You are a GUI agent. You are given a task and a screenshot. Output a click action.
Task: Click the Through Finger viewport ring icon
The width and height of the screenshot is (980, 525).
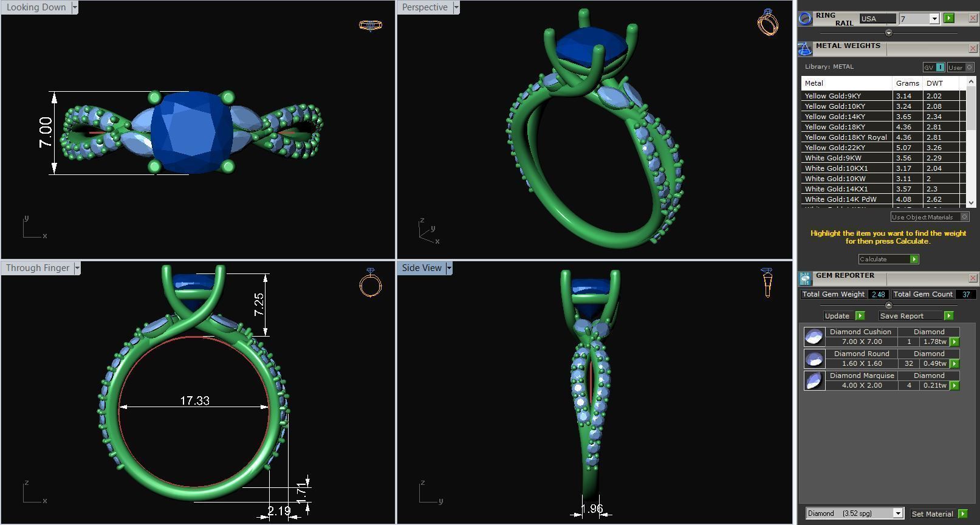tap(370, 282)
